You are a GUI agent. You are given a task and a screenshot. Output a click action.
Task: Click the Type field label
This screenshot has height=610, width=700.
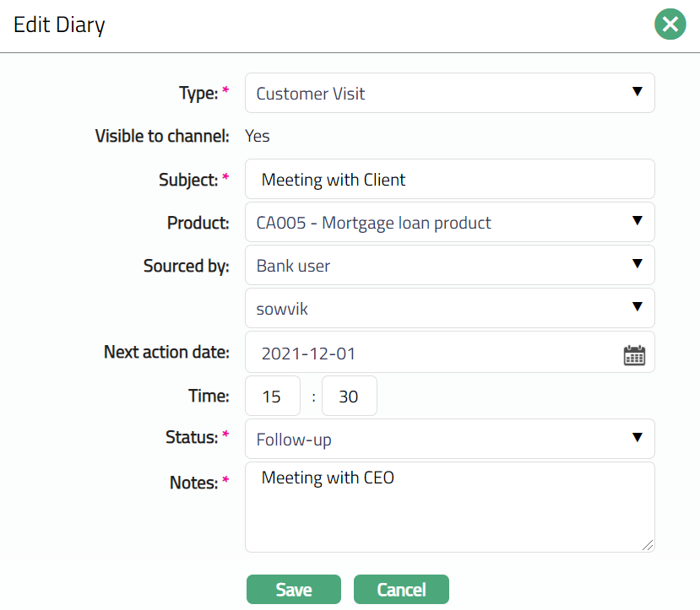pos(198,94)
